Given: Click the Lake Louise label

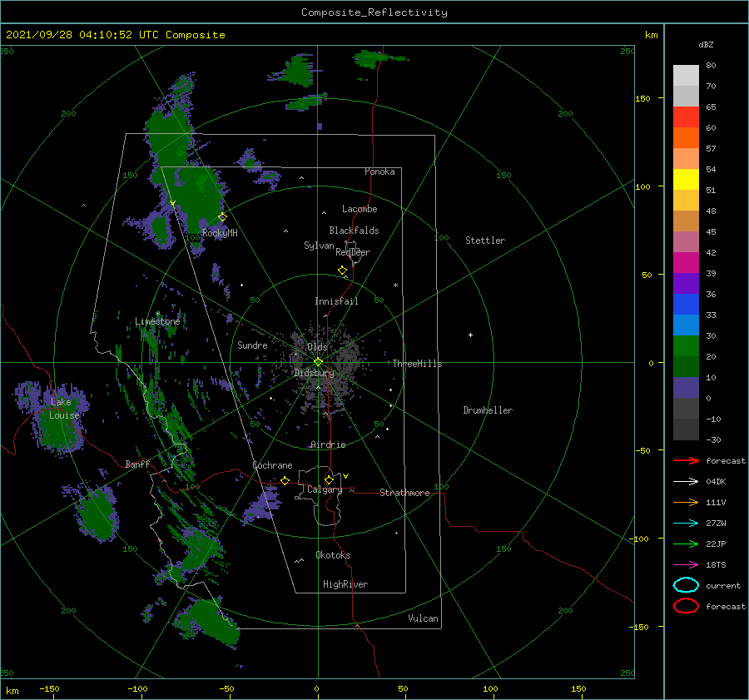Looking at the screenshot, I should pyautogui.click(x=64, y=409).
